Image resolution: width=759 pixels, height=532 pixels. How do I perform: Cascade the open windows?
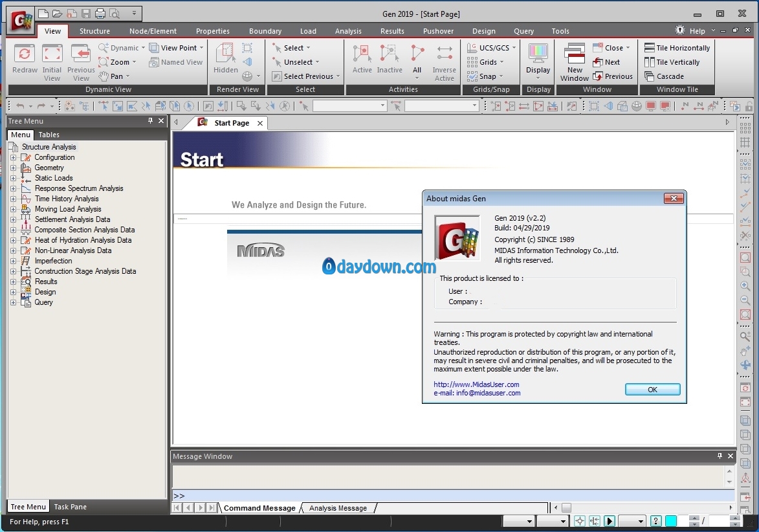pyautogui.click(x=664, y=76)
